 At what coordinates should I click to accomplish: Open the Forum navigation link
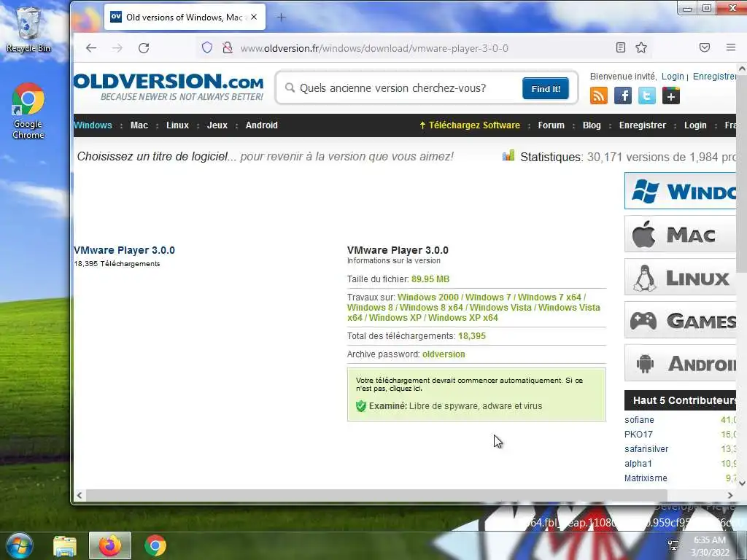point(551,125)
